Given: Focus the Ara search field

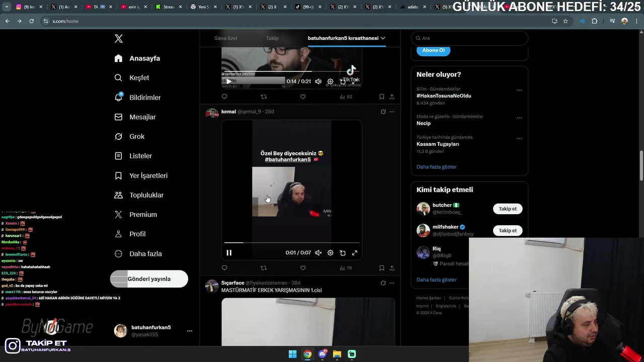Looking at the screenshot, I should pos(469,38).
